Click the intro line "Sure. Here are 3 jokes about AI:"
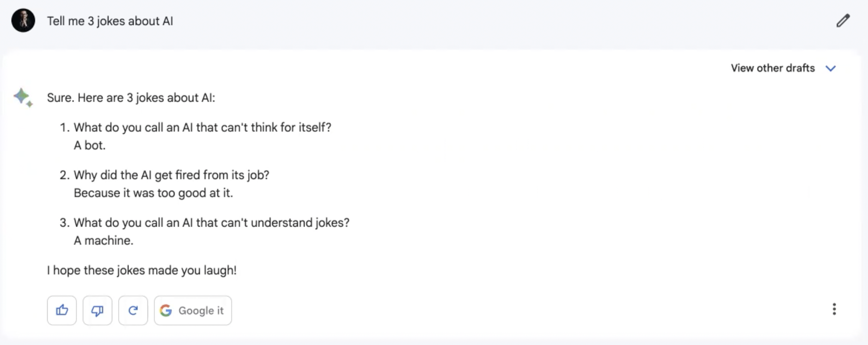Screen dimensions: 868x345 (x=131, y=98)
